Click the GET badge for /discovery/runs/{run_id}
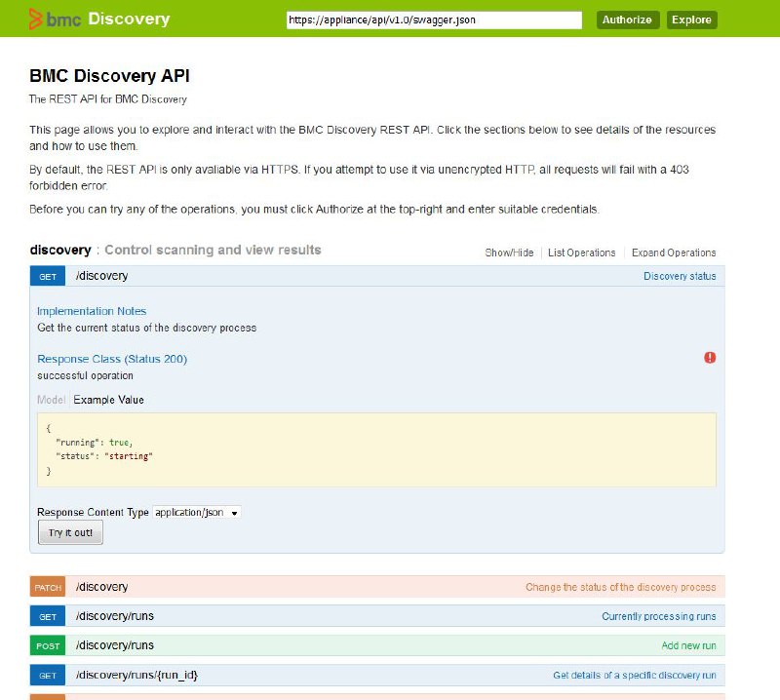The width and height of the screenshot is (780, 700). 48,675
